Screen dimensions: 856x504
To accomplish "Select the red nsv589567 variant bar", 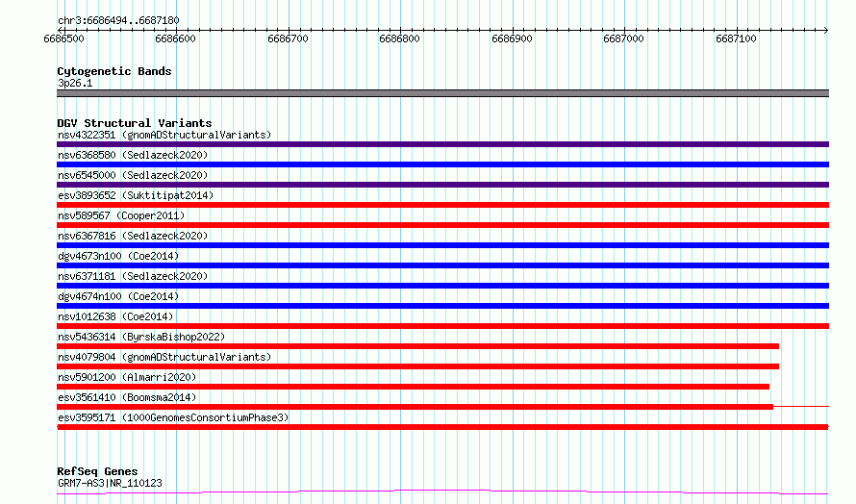I will [x=442, y=225].
